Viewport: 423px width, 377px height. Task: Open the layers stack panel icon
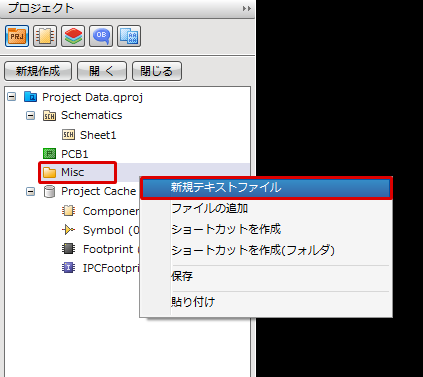73,36
